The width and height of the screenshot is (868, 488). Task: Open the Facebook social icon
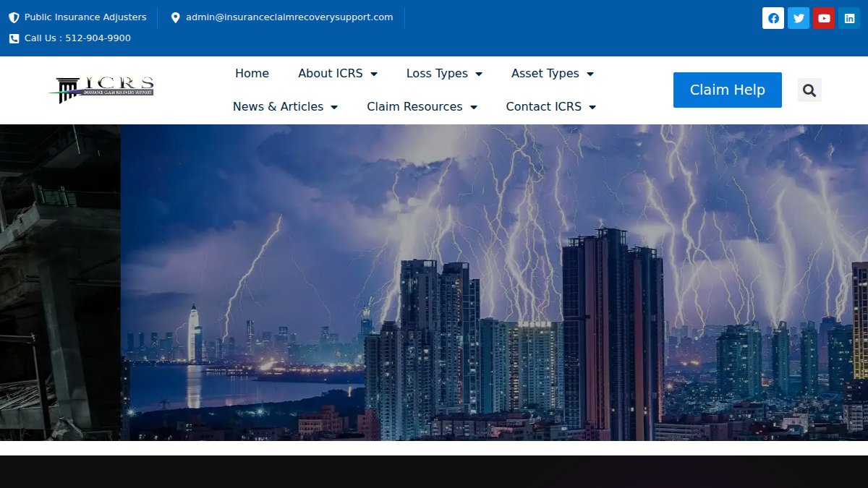coord(773,18)
